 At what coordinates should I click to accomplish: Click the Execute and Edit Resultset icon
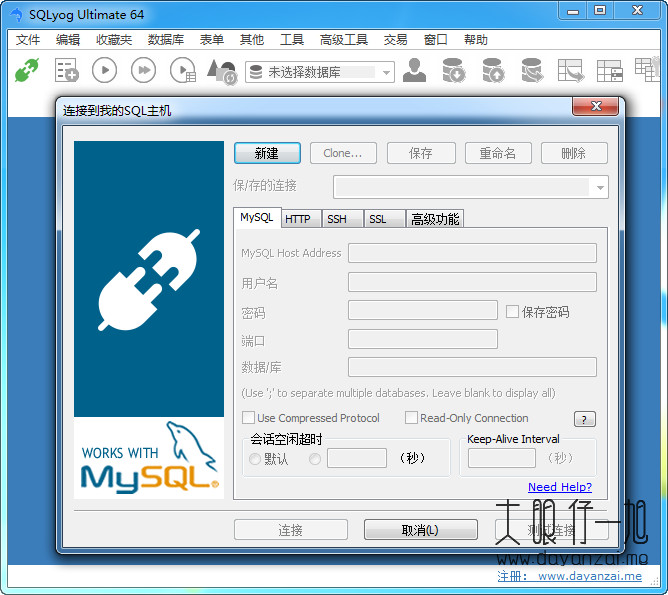(183, 70)
